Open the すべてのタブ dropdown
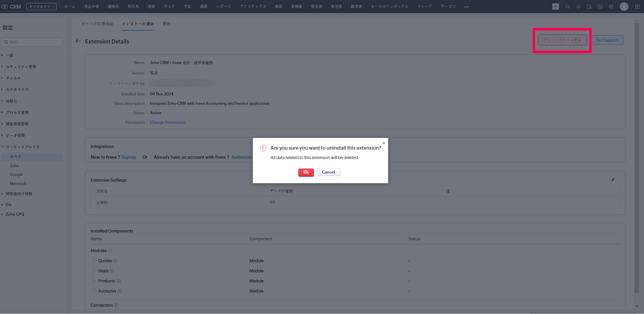The width and height of the screenshot is (644, 314). click(x=41, y=7)
